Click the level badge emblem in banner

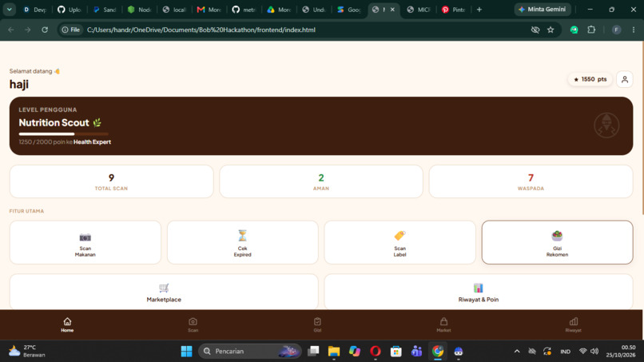pyautogui.click(x=606, y=125)
